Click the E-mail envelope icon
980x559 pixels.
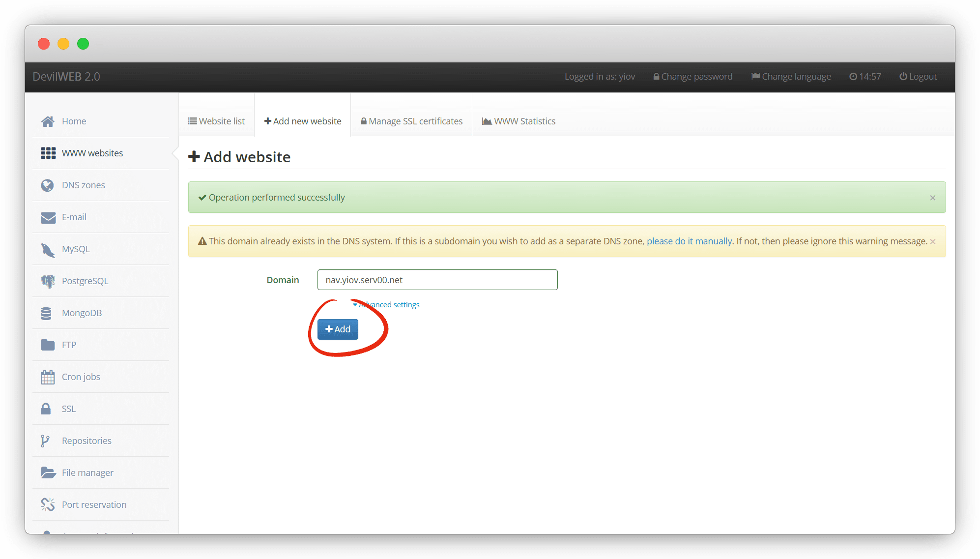(48, 217)
